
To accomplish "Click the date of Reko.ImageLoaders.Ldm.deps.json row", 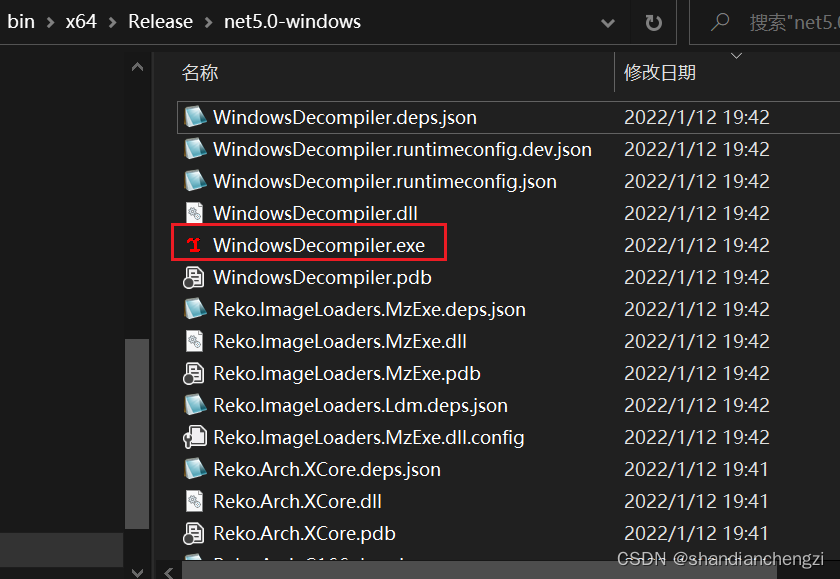I will coord(696,405).
